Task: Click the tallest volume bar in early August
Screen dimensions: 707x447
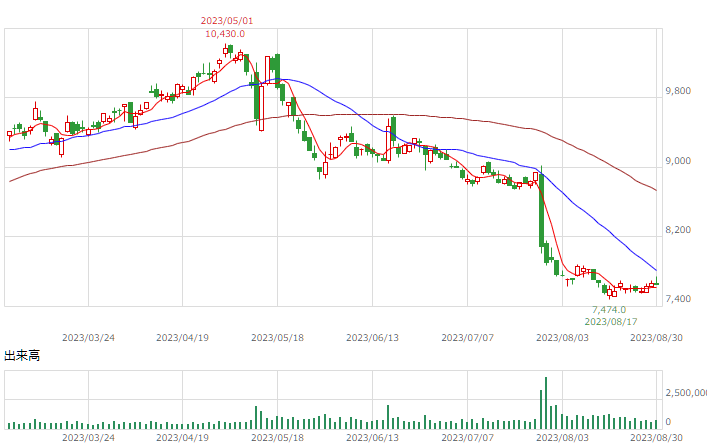Action: click(x=546, y=403)
